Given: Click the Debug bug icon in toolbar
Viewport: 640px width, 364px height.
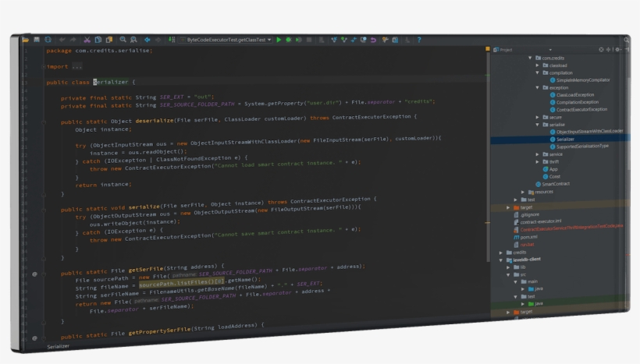Looking at the screenshot, I should click(x=289, y=40).
